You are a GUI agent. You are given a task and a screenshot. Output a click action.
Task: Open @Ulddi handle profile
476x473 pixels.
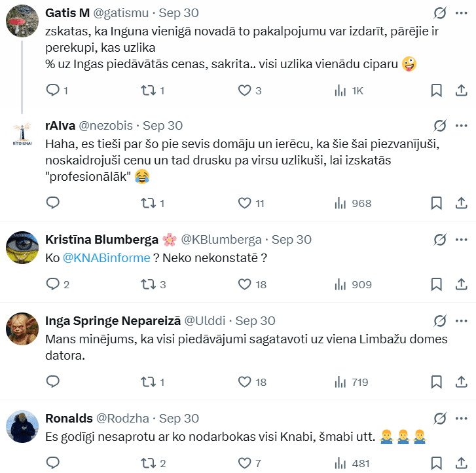(x=204, y=321)
